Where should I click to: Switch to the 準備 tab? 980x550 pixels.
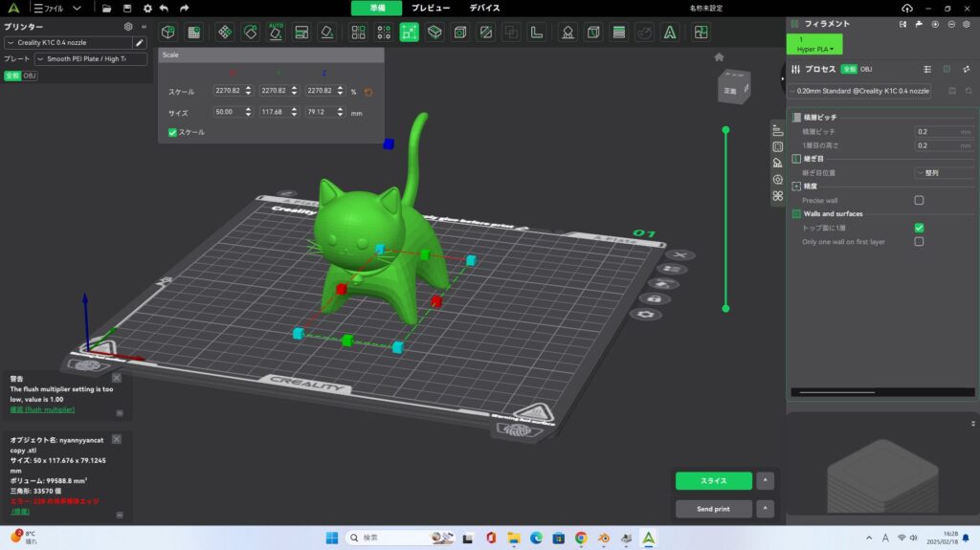[377, 8]
